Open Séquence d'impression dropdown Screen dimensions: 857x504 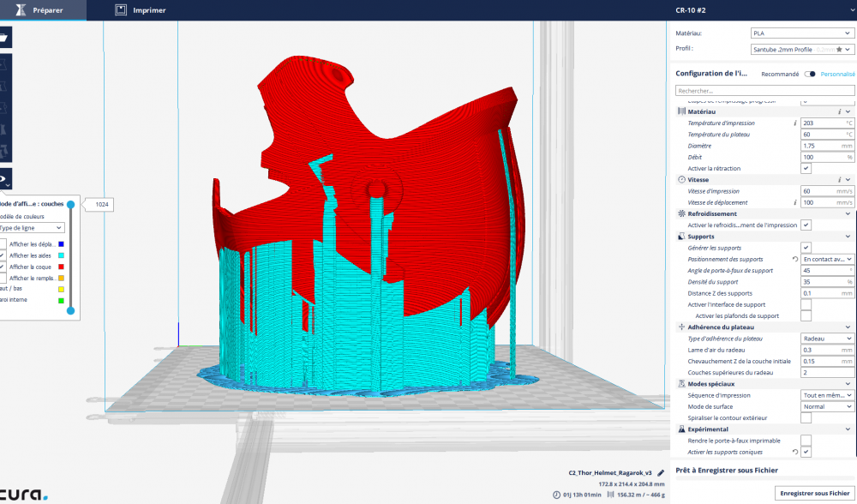click(x=828, y=395)
